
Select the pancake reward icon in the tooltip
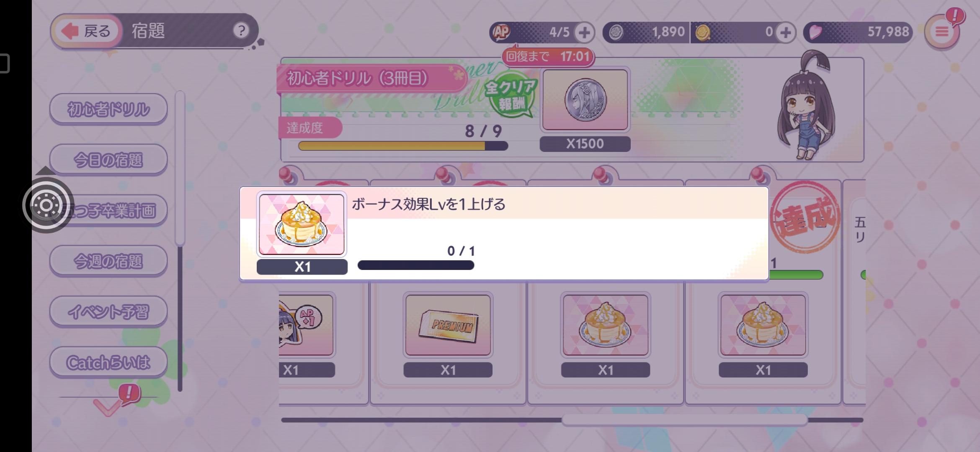click(302, 224)
